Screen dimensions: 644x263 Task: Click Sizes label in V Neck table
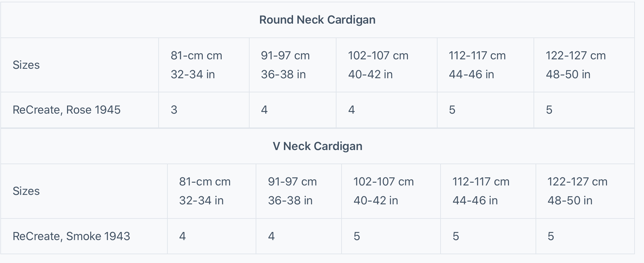26,191
